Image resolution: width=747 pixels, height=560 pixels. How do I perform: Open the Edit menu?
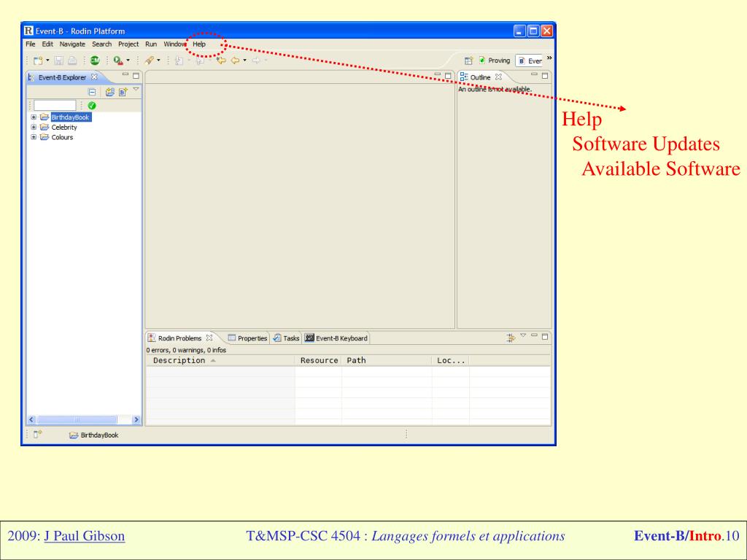click(47, 44)
